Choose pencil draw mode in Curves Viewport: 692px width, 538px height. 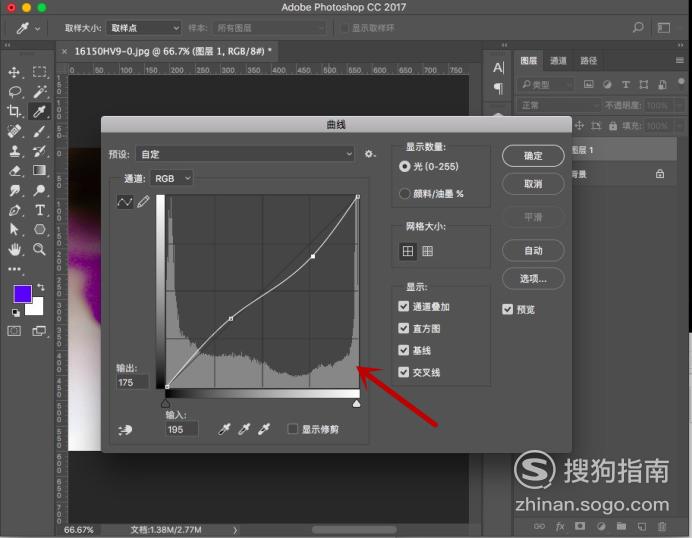pos(143,202)
